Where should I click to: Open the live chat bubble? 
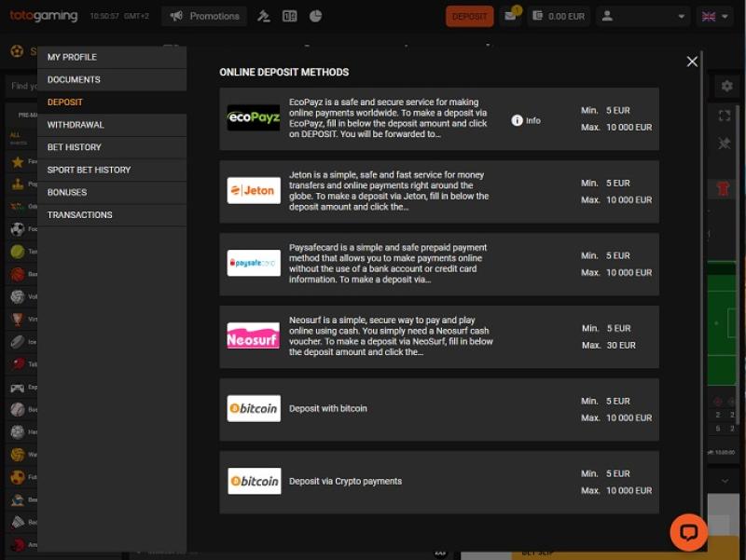click(x=689, y=532)
